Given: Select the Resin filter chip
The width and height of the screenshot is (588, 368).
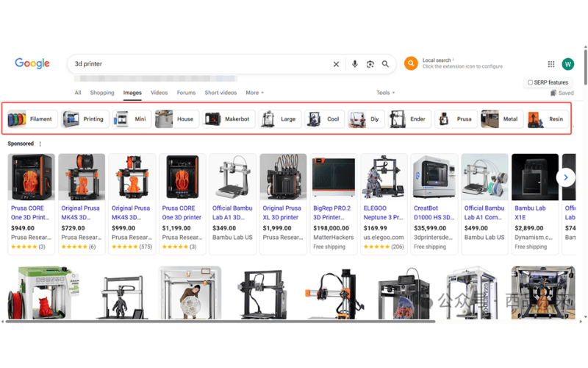Looking at the screenshot, I should [x=548, y=119].
